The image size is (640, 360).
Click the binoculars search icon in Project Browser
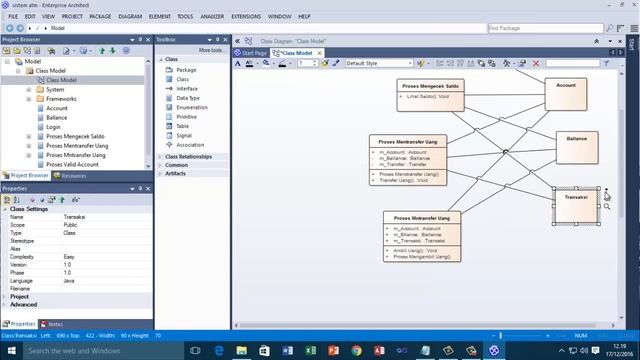[51, 51]
